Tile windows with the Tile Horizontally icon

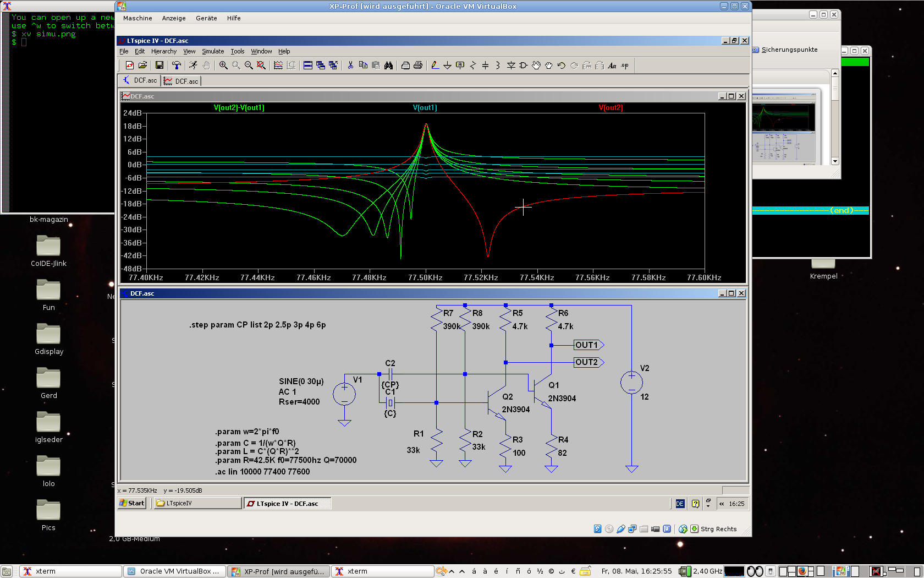click(308, 66)
